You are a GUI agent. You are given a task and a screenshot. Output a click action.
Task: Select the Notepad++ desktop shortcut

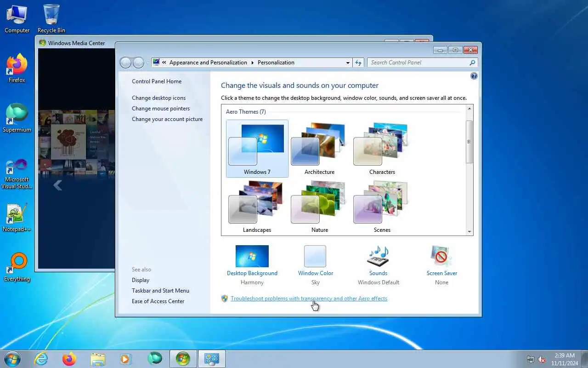tap(17, 218)
